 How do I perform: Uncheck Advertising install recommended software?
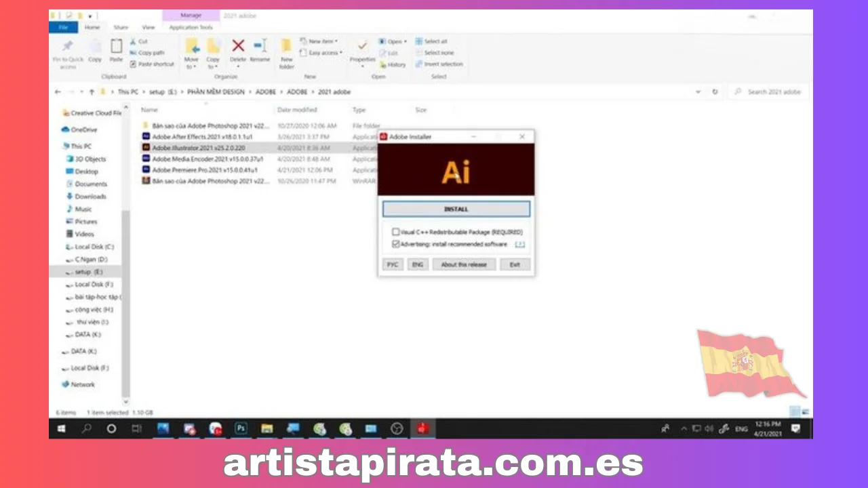(395, 244)
